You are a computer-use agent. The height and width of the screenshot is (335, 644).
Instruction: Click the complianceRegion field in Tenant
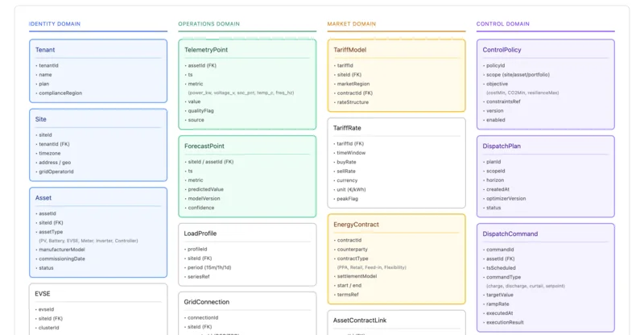coord(63,93)
